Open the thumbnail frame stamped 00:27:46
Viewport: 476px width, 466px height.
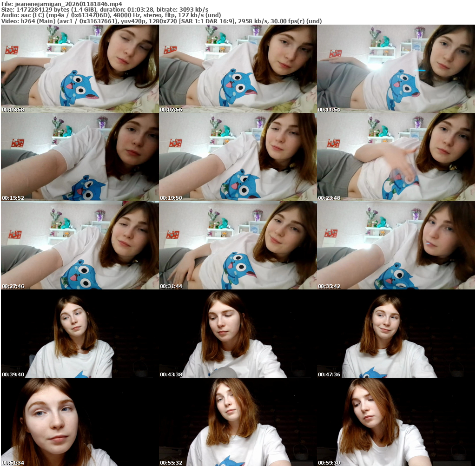[80, 245]
